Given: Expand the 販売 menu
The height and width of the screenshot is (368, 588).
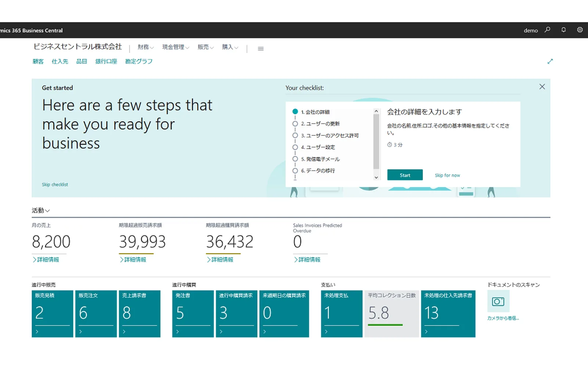Looking at the screenshot, I should click(x=205, y=47).
